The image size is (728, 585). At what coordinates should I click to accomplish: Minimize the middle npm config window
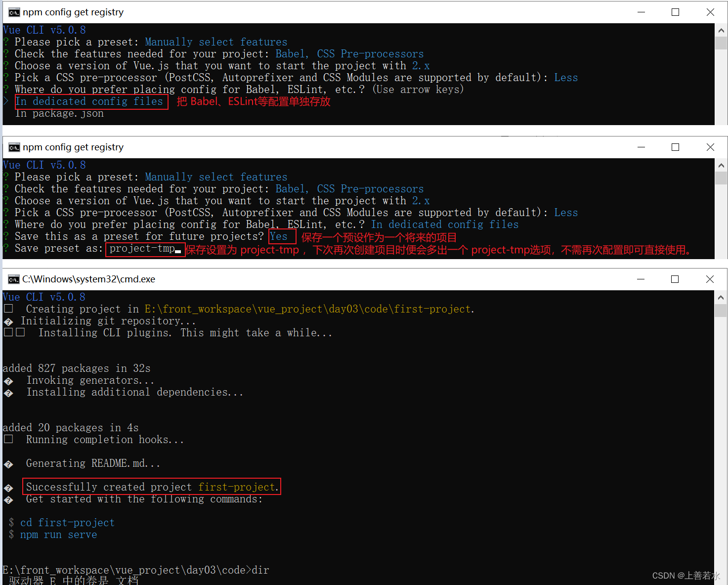coord(641,147)
